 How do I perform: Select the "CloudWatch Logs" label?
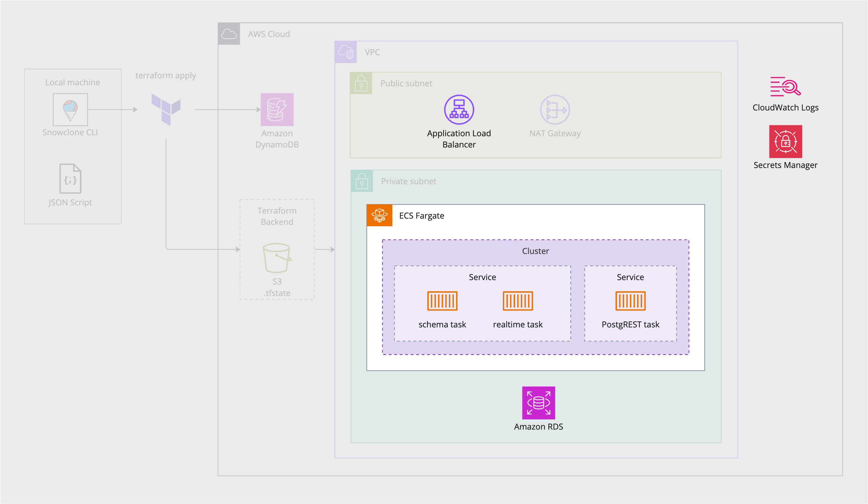[x=785, y=107]
